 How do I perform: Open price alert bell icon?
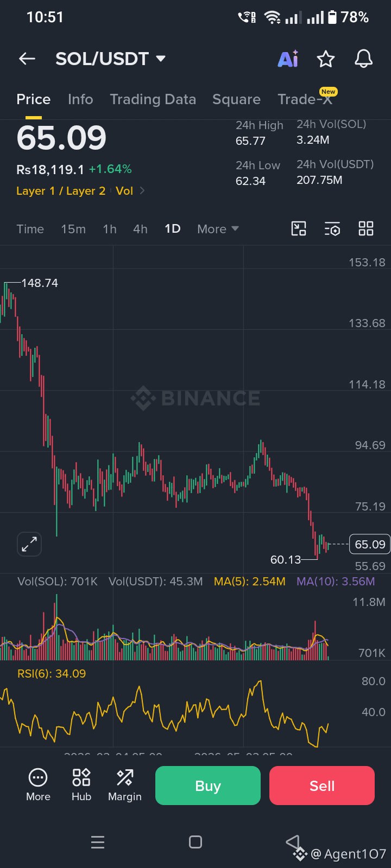[364, 59]
